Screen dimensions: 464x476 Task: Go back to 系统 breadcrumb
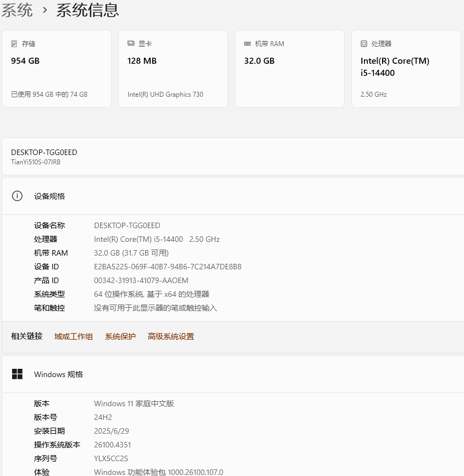17,10
